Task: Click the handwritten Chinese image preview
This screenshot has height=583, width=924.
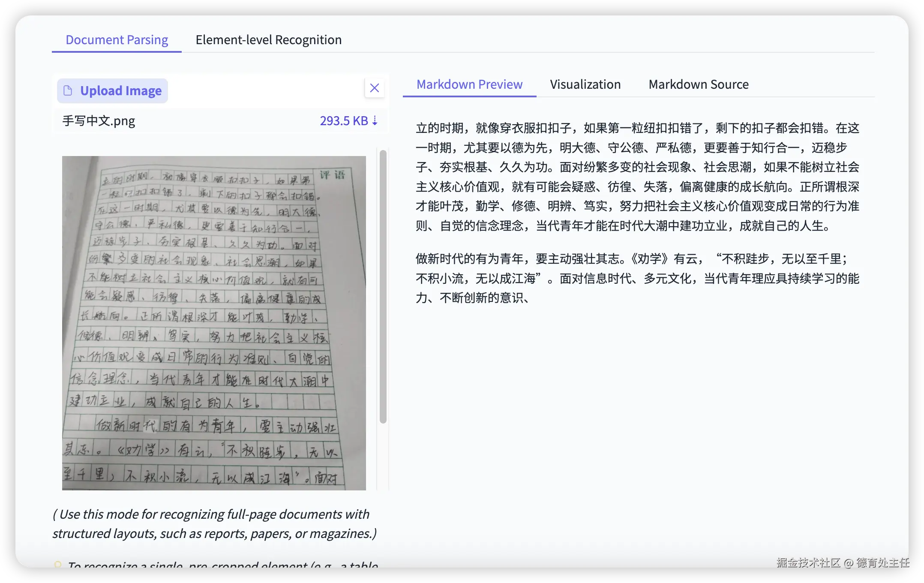Action: pyautogui.click(x=213, y=322)
